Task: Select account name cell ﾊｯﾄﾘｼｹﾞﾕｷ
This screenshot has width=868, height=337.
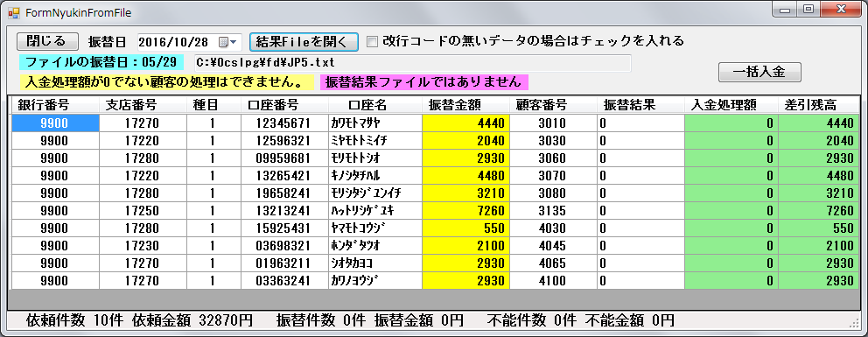Action: click(375, 211)
